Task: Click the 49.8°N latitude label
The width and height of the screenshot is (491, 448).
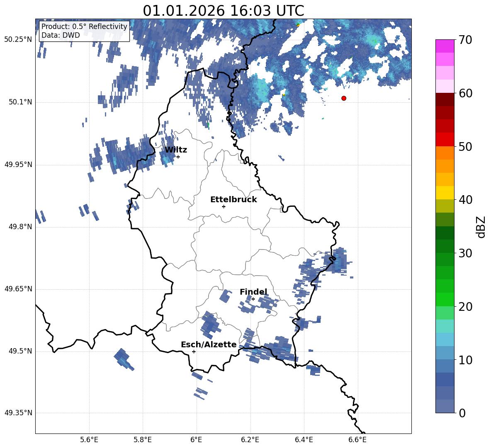Action: tap(20, 227)
